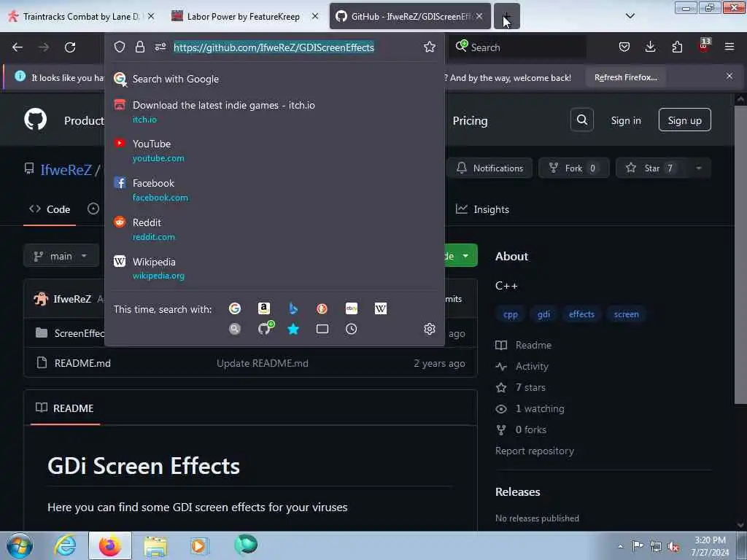This screenshot has height=560, width=747.
Task: Search this time with Google icon
Action: 235,308
